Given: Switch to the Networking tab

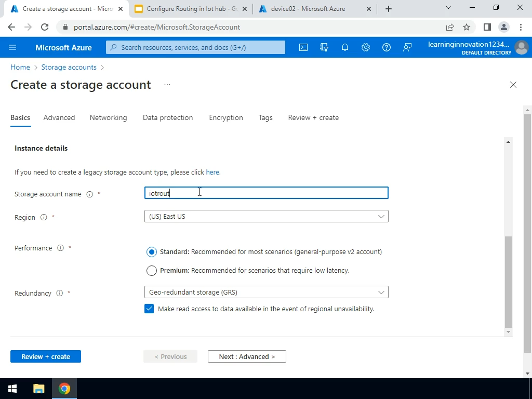Looking at the screenshot, I should [x=108, y=118].
